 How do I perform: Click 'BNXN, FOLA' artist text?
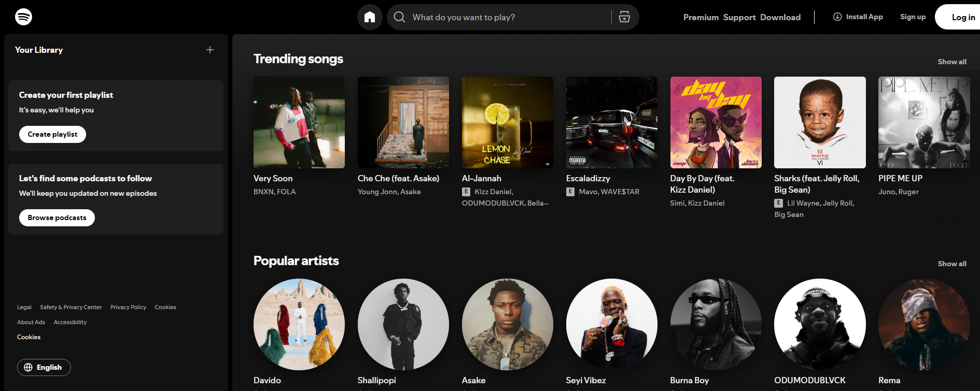coord(275,192)
